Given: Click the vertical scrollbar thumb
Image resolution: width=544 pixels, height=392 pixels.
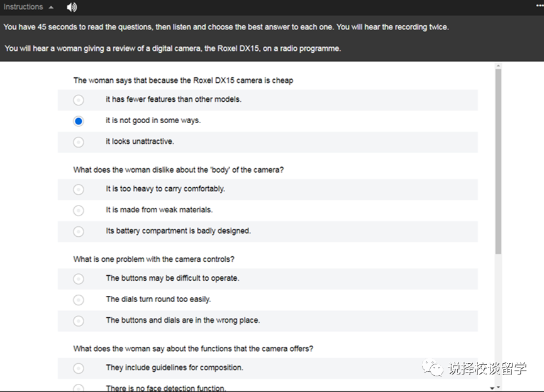Looking at the screenshot, I should [x=498, y=161].
